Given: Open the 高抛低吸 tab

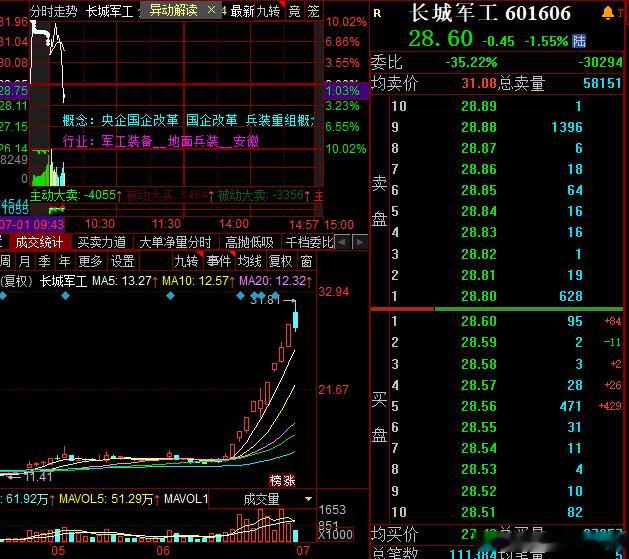Looking at the screenshot, I should point(249,242).
